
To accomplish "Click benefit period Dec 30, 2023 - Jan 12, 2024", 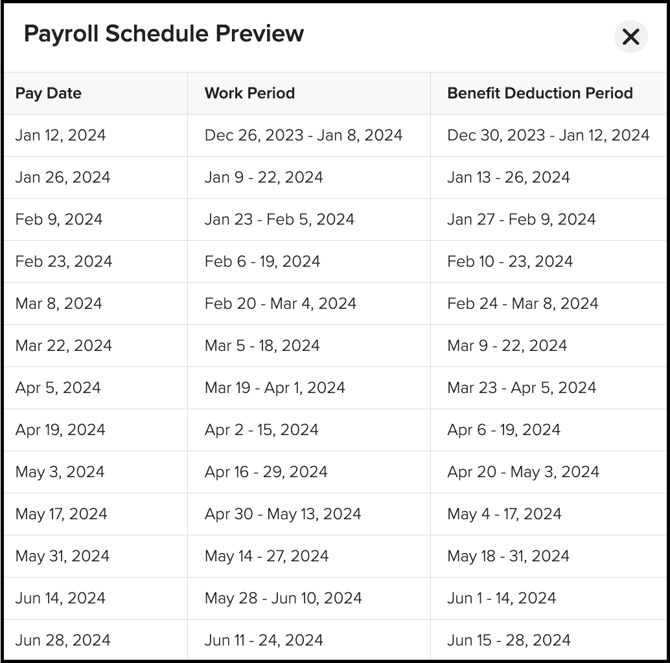I will pyautogui.click(x=548, y=135).
